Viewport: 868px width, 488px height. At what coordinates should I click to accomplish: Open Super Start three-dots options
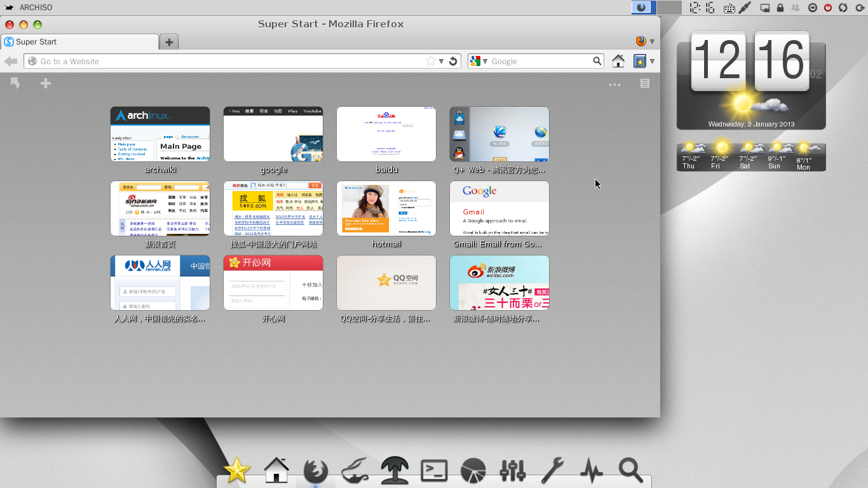(x=614, y=84)
